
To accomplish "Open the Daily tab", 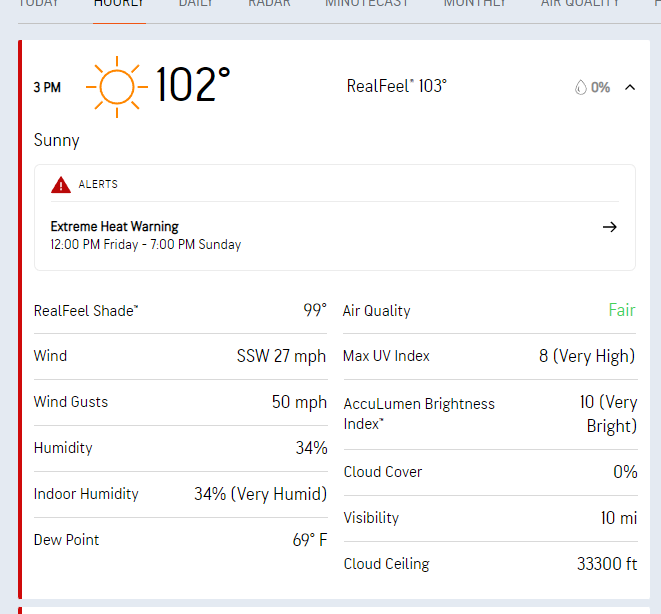I will [x=196, y=3].
